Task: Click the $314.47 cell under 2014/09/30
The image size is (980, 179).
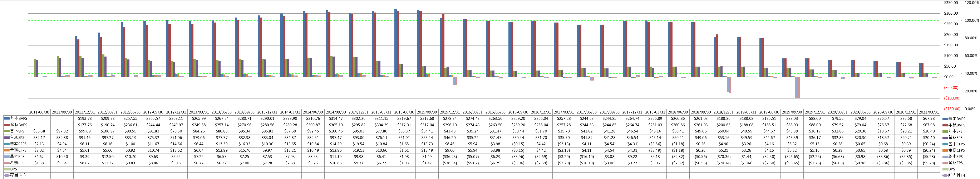Action: 336,118
